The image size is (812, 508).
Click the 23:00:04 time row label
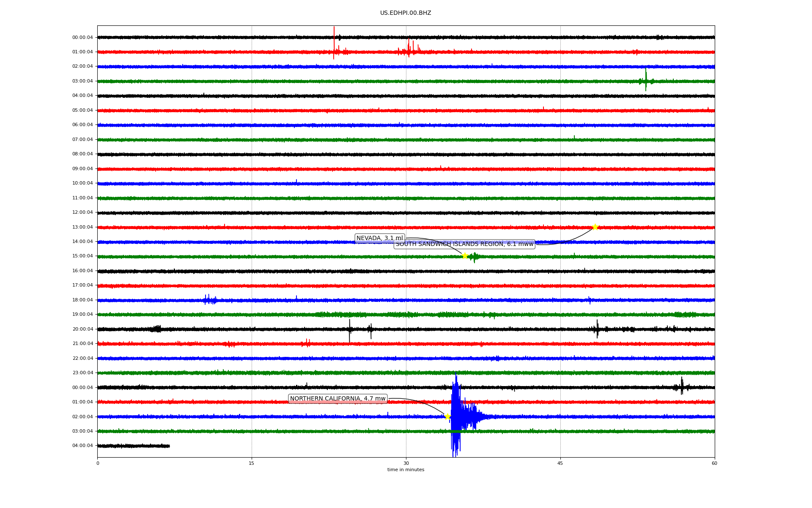pyautogui.click(x=82, y=373)
